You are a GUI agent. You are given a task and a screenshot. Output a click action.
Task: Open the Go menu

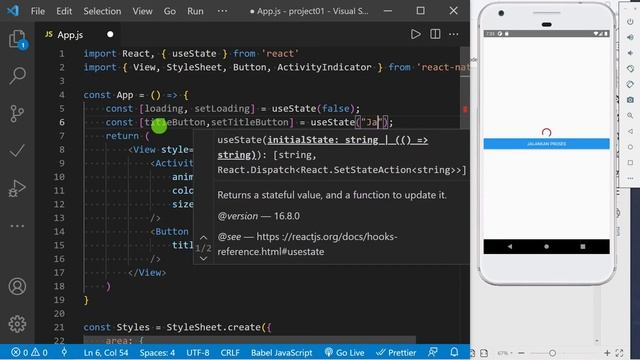coord(170,11)
